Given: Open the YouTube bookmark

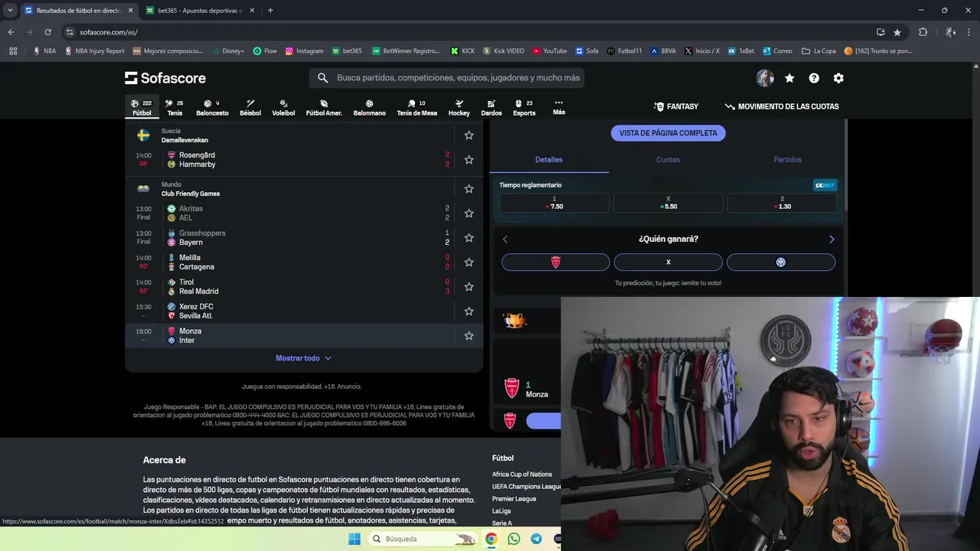Looking at the screenshot, I should (x=550, y=51).
